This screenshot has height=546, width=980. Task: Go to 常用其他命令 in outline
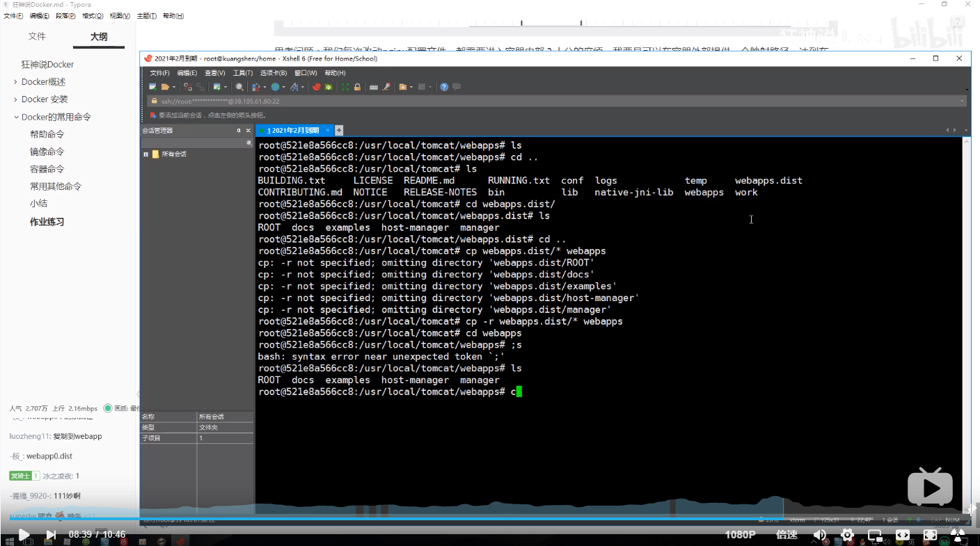(56, 186)
